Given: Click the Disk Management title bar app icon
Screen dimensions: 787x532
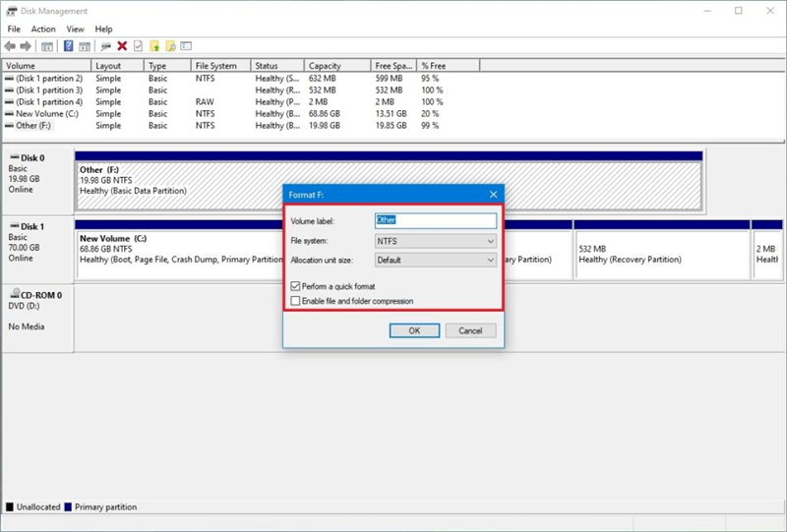Looking at the screenshot, I should coord(11,11).
